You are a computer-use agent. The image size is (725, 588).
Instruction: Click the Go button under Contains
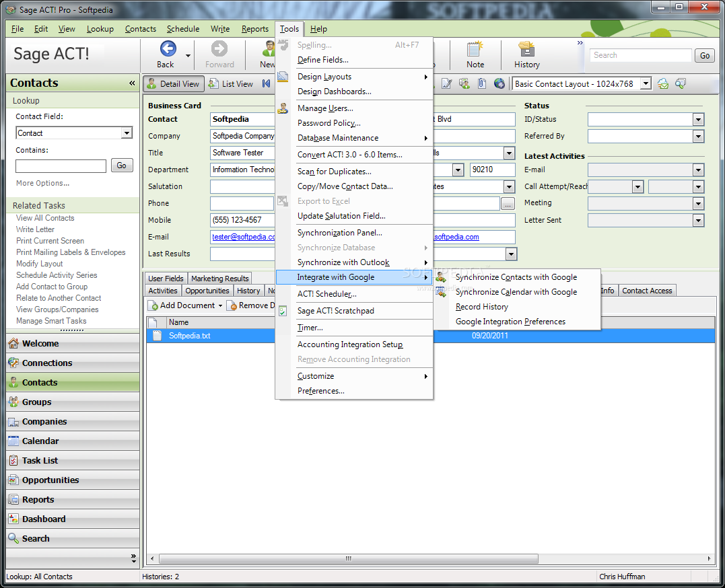tap(122, 165)
